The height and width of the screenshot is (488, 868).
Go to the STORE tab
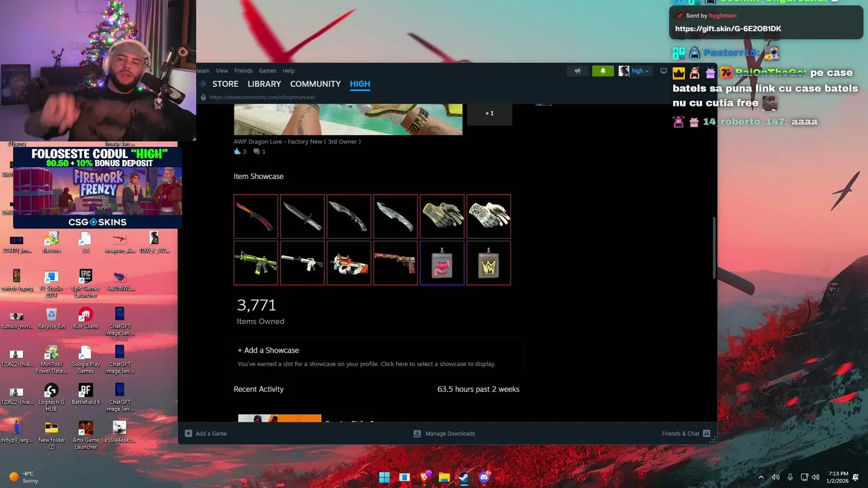tap(225, 84)
